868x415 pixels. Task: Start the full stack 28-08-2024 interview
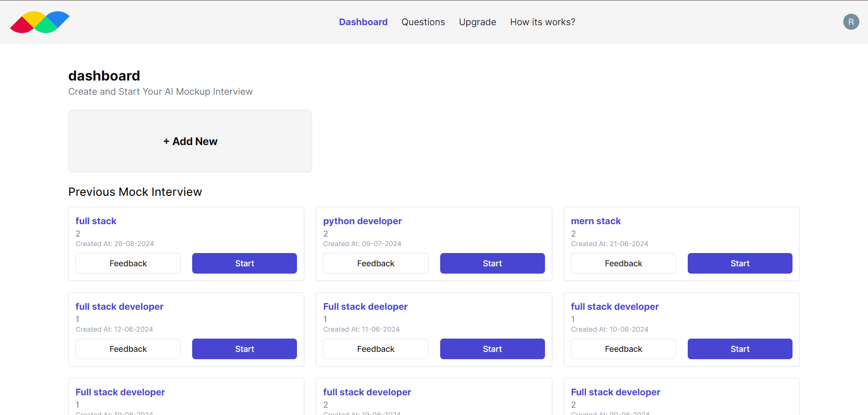pos(244,264)
